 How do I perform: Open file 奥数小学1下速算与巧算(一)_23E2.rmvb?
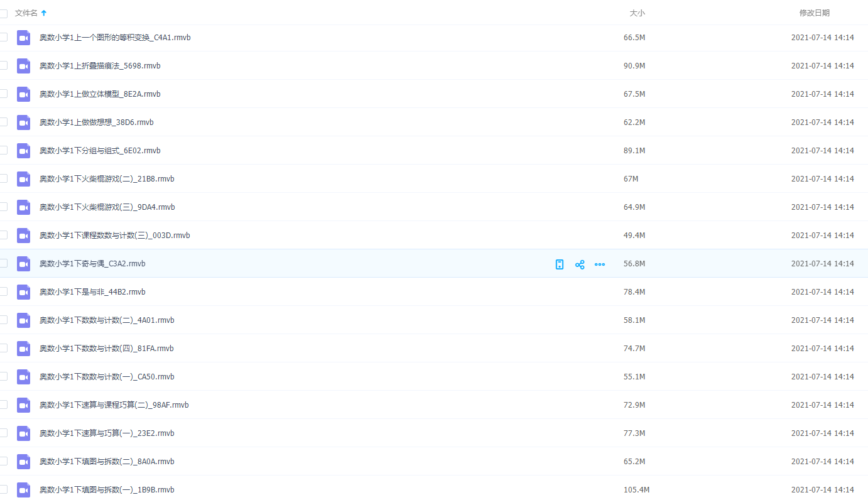[107, 433]
